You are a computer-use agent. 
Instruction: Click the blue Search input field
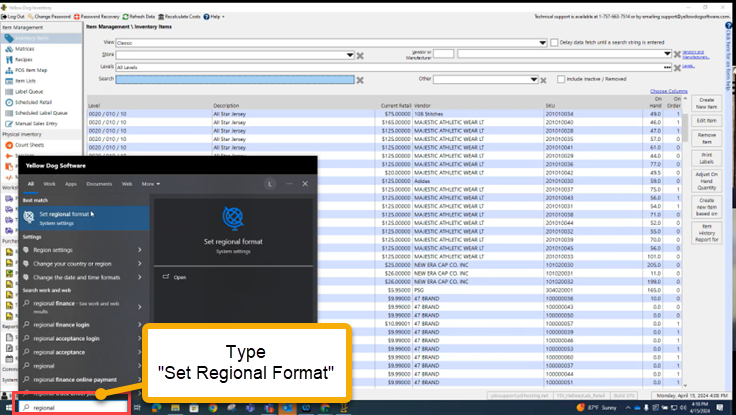pos(235,79)
